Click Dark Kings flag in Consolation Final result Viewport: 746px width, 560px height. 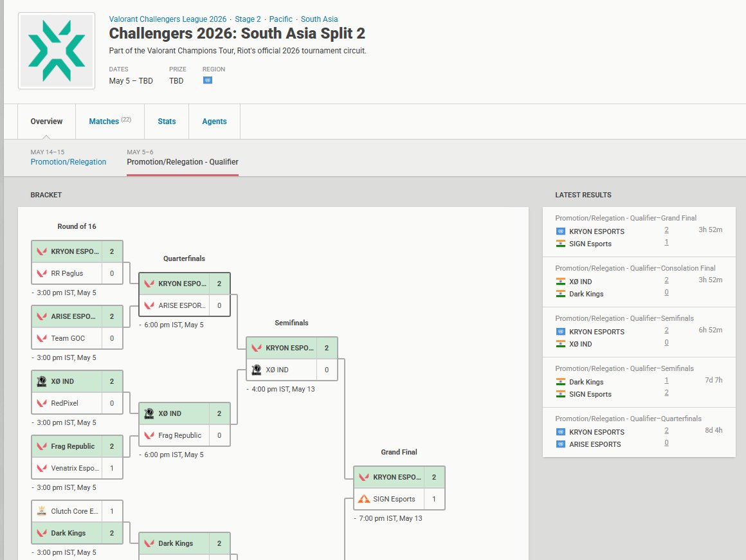561,294
